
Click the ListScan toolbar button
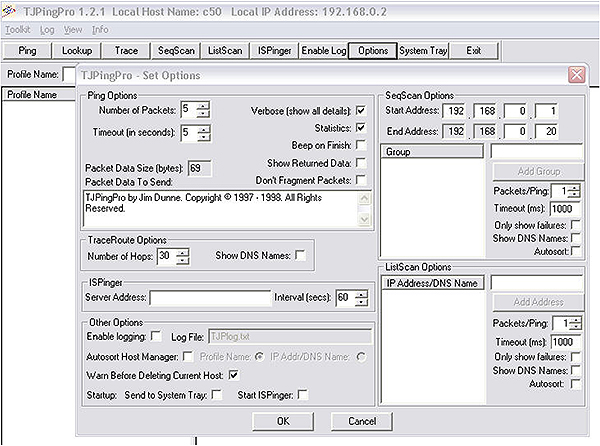click(225, 50)
